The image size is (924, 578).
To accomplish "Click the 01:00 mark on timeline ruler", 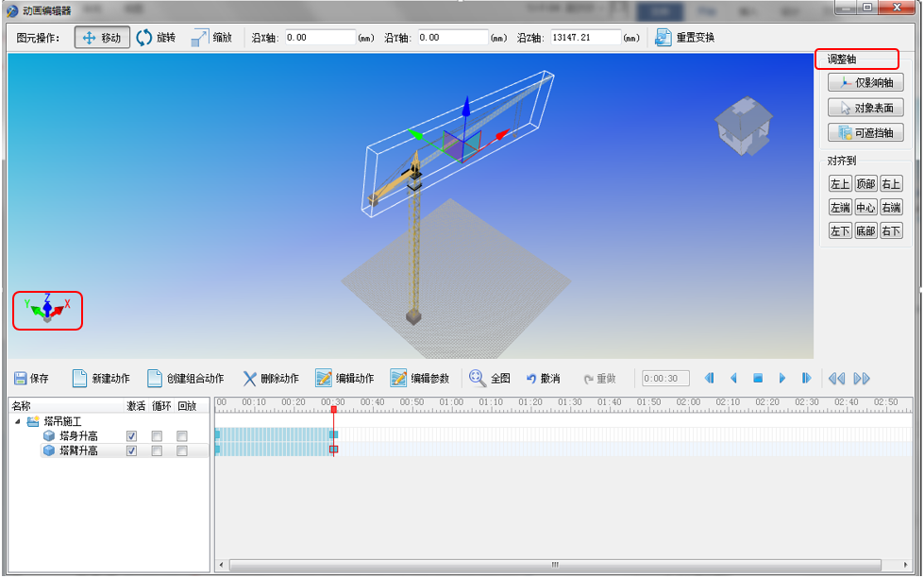I will (x=452, y=402).
